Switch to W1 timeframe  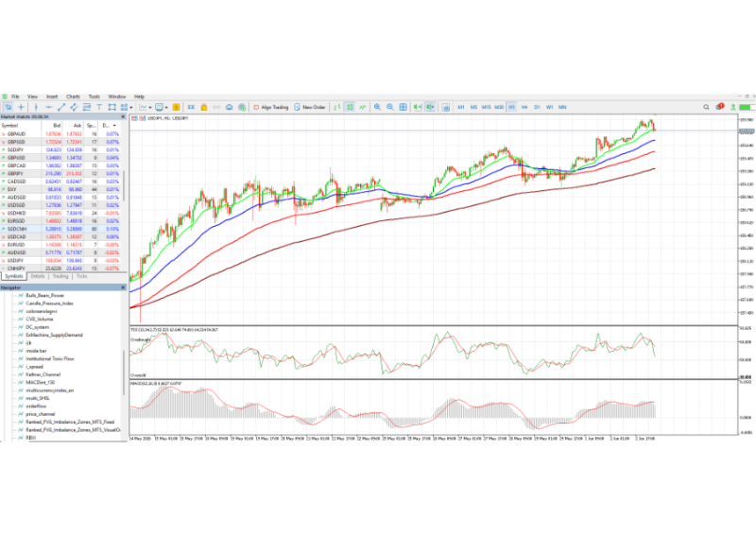click(x=550, y=107)
